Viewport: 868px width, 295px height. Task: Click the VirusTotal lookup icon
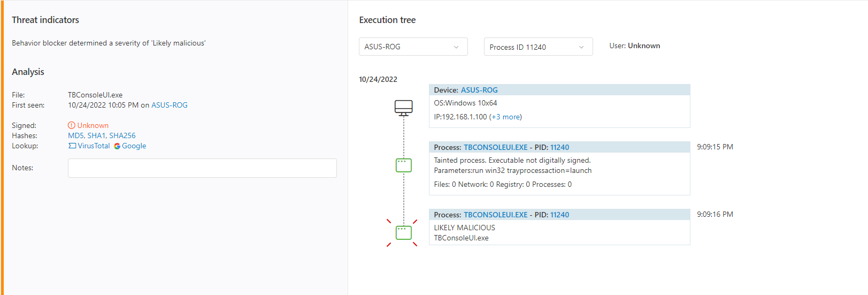point(72,146)
